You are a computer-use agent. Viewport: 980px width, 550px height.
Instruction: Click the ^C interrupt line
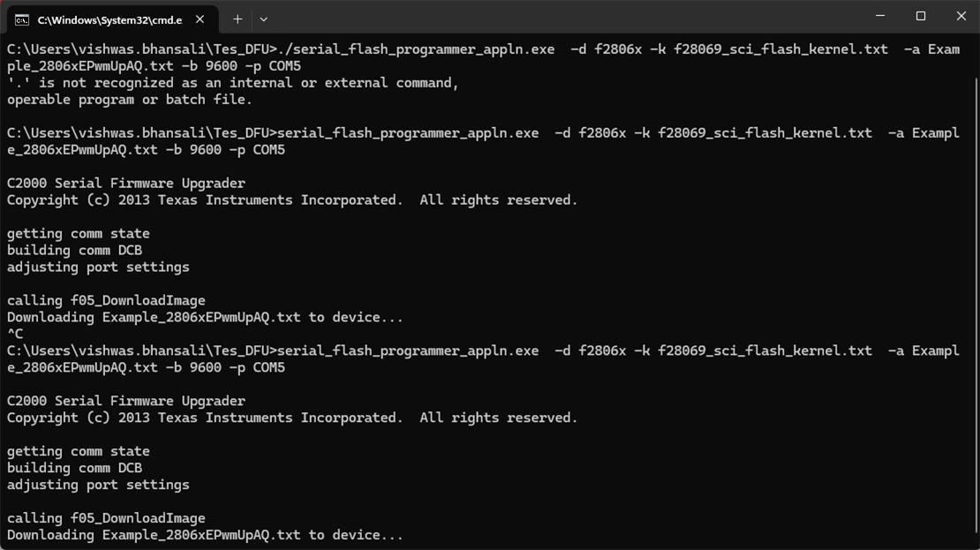pos(15,334)
